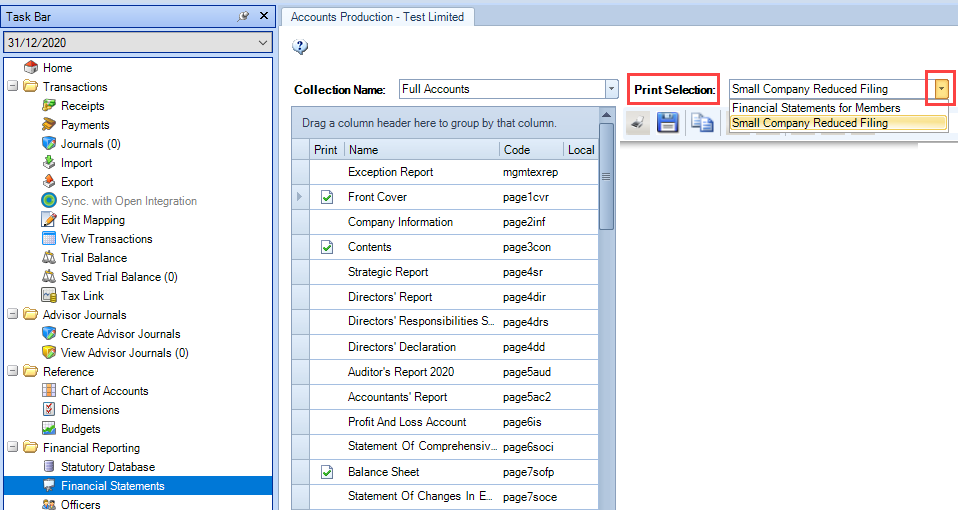Tick the Print box for Profit And Loss Account
This screenshot has width=958, height=511.
click(327, 422)
